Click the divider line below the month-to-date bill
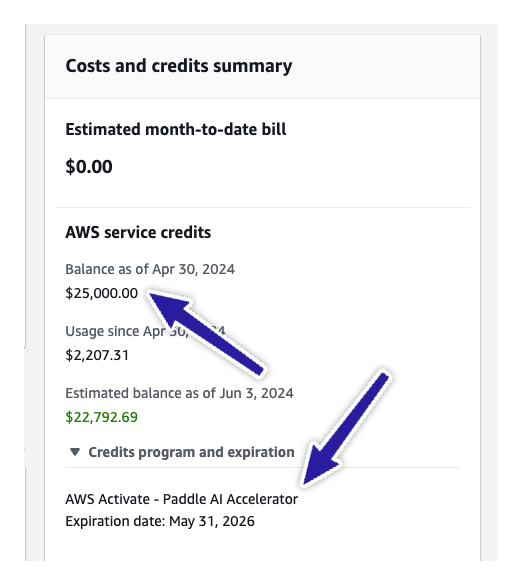The width and height of the screenshot is (522, 585). coord(262,207)
